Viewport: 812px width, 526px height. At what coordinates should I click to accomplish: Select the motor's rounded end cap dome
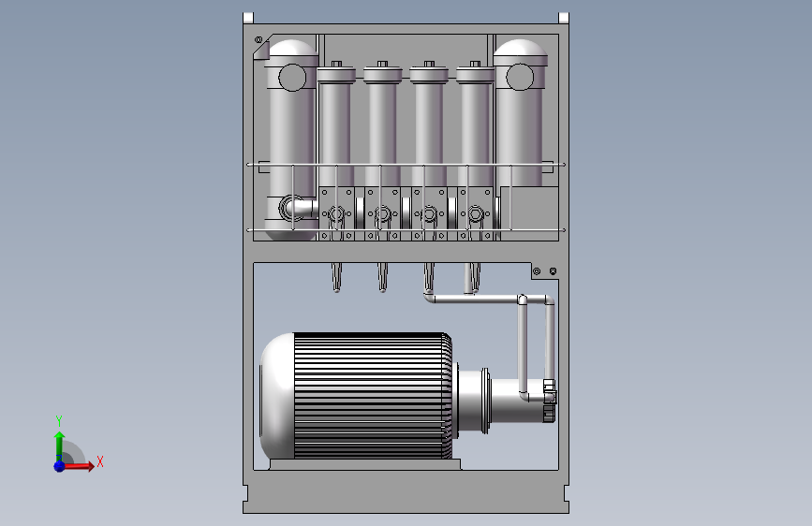pyautogui.click(x=277, y=396)
